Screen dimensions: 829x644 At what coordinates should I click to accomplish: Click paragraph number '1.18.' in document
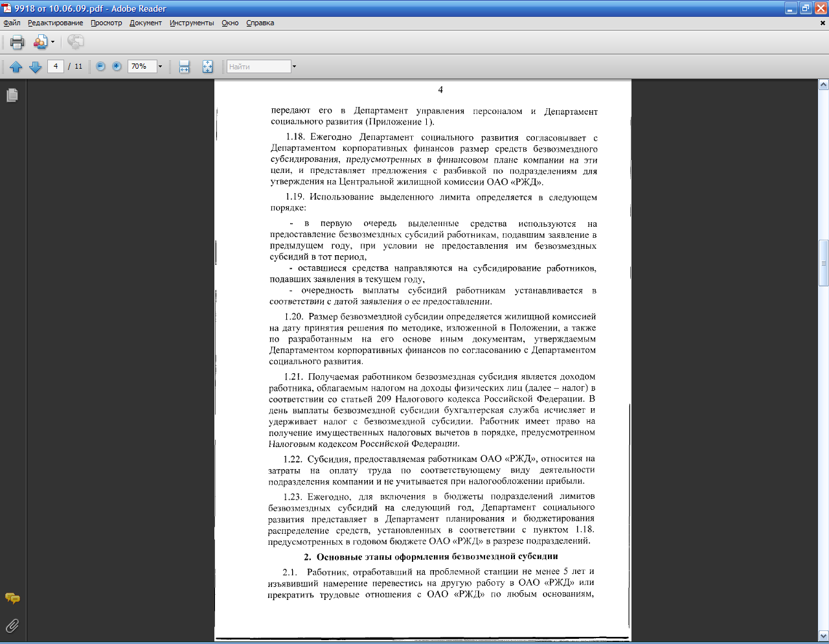tap(295, 137)
